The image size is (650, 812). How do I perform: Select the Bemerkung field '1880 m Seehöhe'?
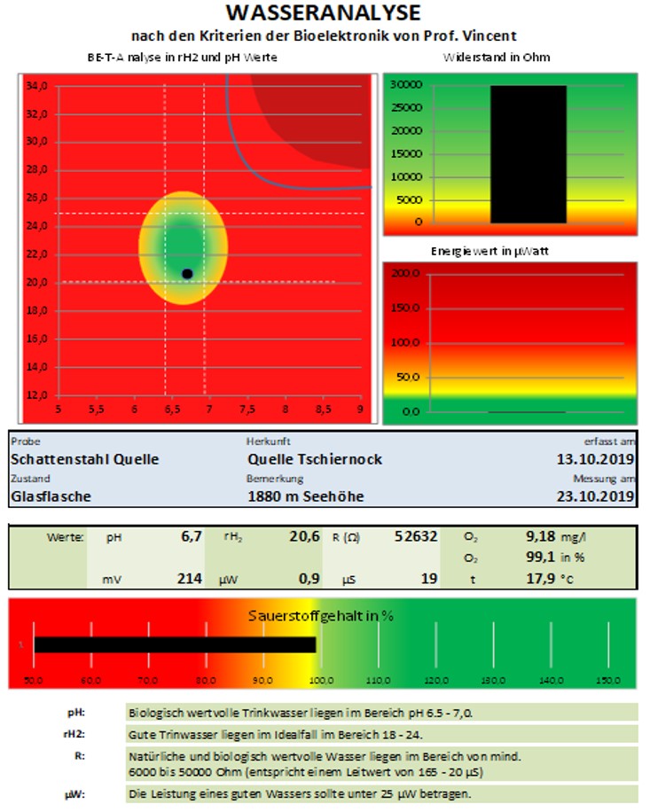(305, 496)
